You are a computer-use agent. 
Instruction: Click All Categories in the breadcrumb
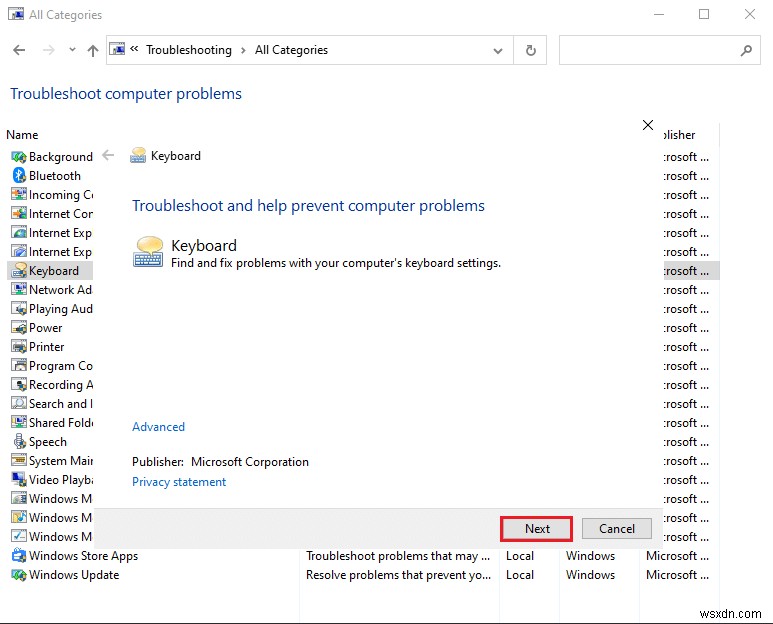pos(291,50)
